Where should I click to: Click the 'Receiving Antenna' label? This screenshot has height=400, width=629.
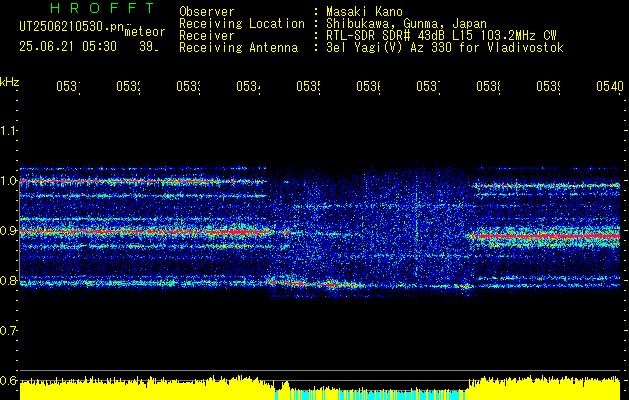(238, 48)
